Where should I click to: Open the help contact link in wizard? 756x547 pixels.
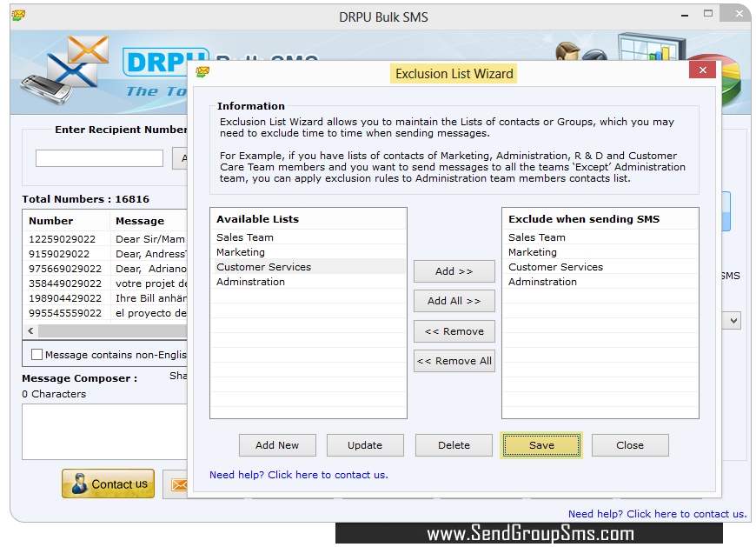pyautogui.click(x=298, y=475)
